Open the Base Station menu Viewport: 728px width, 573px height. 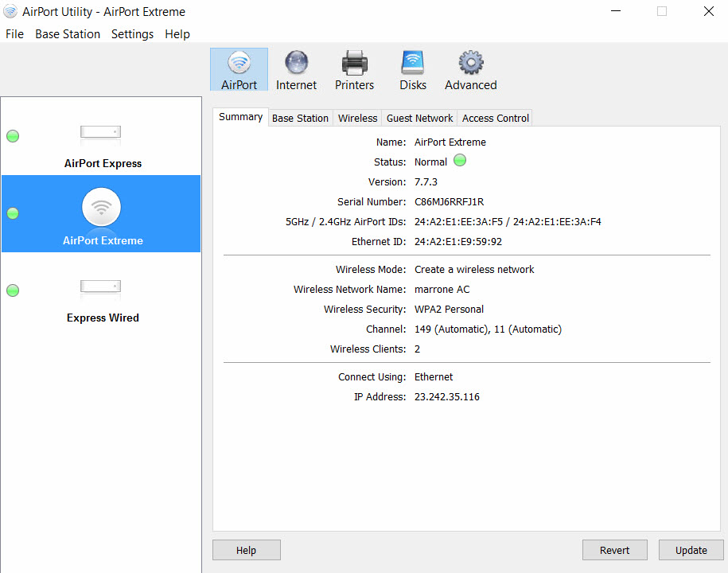pyautogui.click(x=68, y=34)
